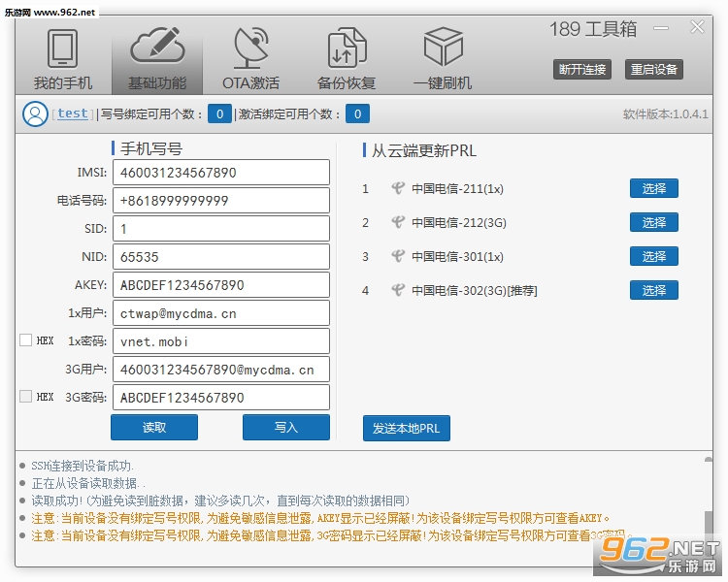Open the OTA激活 tab

pos(251,58)
